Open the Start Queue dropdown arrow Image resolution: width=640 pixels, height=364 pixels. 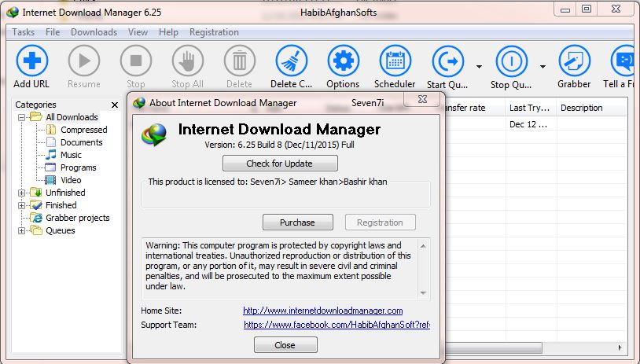tap(479, 67)
